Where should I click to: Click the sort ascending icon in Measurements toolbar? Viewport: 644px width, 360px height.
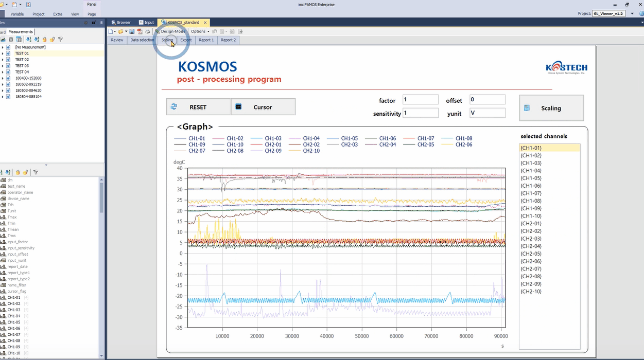pyautogui.click(x=28, y=39)
